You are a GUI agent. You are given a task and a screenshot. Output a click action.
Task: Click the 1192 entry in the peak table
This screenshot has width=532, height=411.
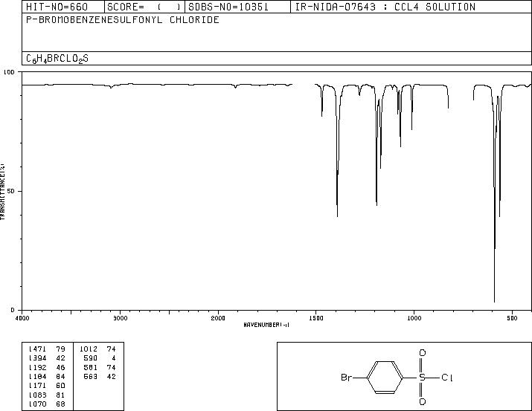38,367
